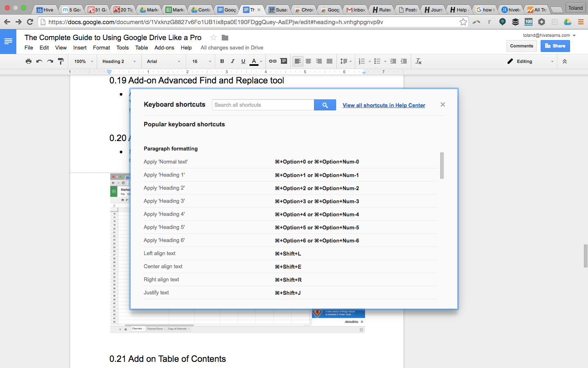Select the Decrease indent icon

click(x=393, y=61)
